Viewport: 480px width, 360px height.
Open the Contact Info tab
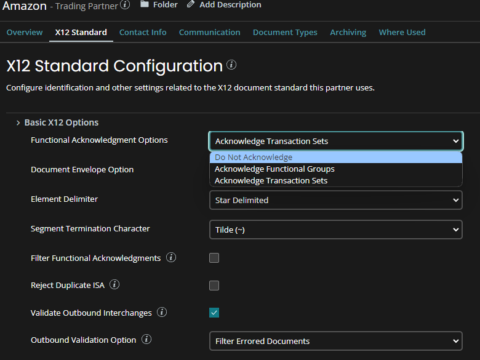[x=143, y=32]
